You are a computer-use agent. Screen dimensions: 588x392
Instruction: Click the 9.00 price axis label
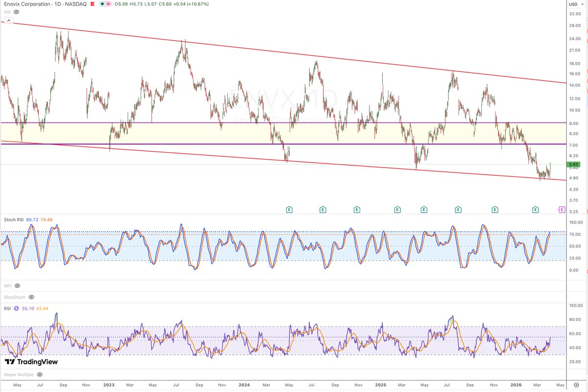pos(574,123)
